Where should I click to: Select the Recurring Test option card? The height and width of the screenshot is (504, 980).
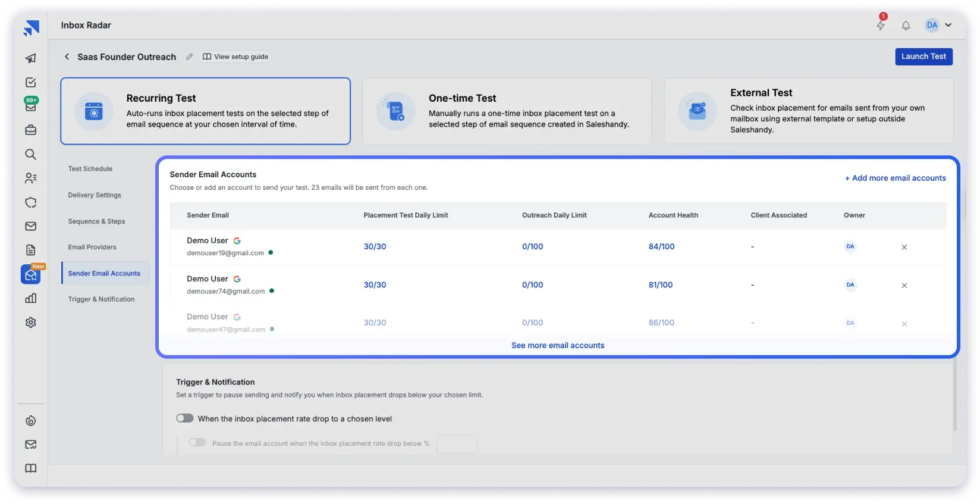205,111
